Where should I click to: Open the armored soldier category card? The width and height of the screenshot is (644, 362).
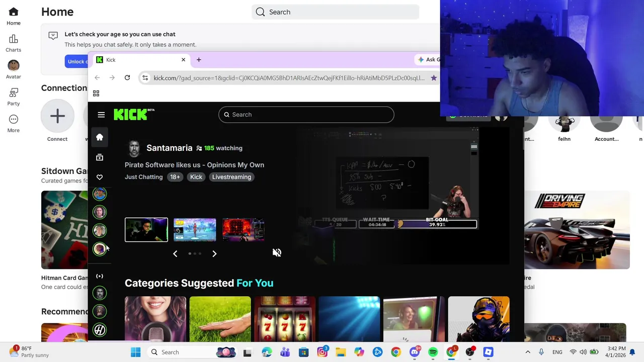479,319
